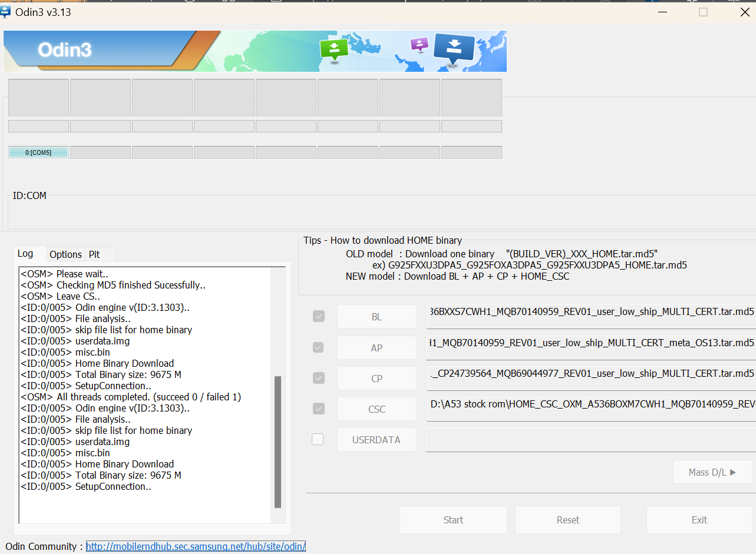
Task: Open the Pit tab
Action: pyautogui.click(x=94, y=254)
